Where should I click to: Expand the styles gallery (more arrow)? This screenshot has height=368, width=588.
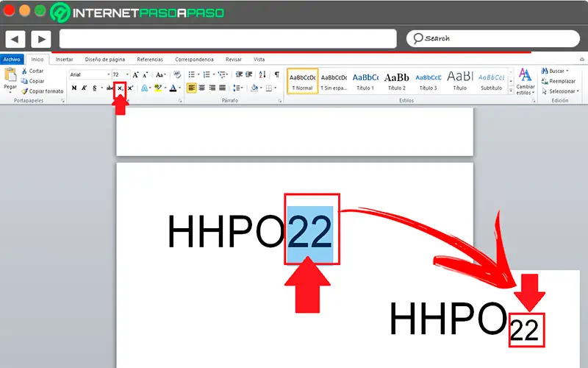click(x=511, y=91)
